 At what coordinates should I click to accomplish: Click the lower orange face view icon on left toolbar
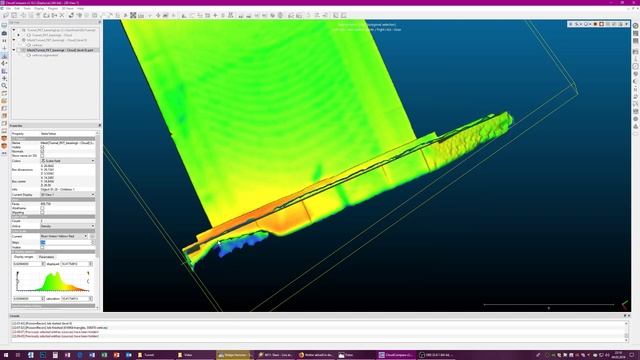click(4, 146)
